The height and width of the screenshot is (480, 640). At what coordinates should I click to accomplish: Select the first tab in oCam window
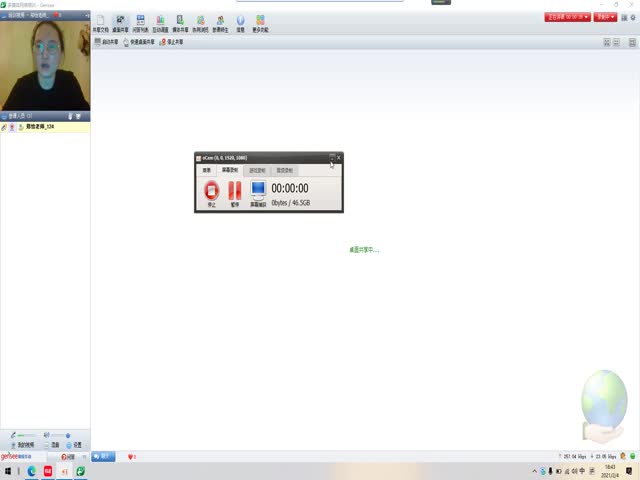207,171
